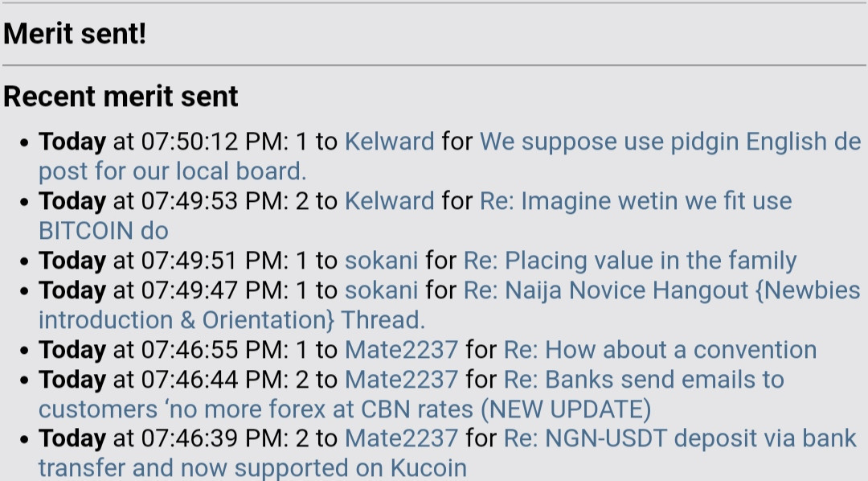Open Kelward's profile in the 07:49:53 PM entry
This screenshot has height=481, width=868.
coord(389,201)
